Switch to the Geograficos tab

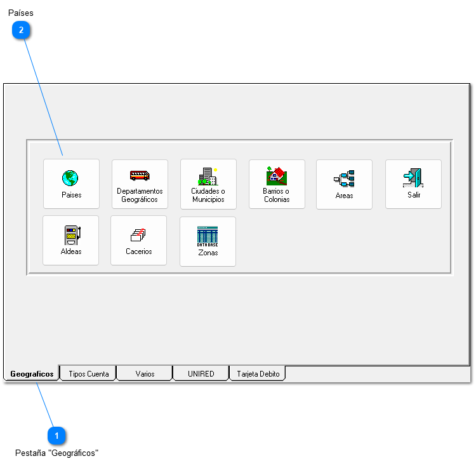click(32, 374)
